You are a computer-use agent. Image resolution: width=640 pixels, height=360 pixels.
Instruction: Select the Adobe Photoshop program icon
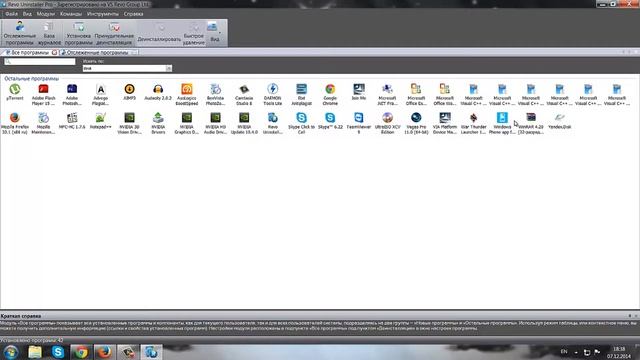[x=72, y=89]
